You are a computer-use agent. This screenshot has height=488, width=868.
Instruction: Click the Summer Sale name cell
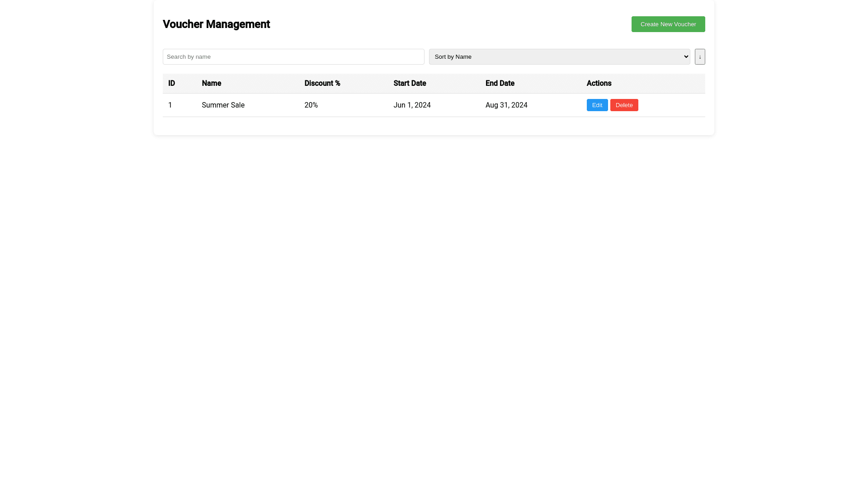click(x=223, y=105)
